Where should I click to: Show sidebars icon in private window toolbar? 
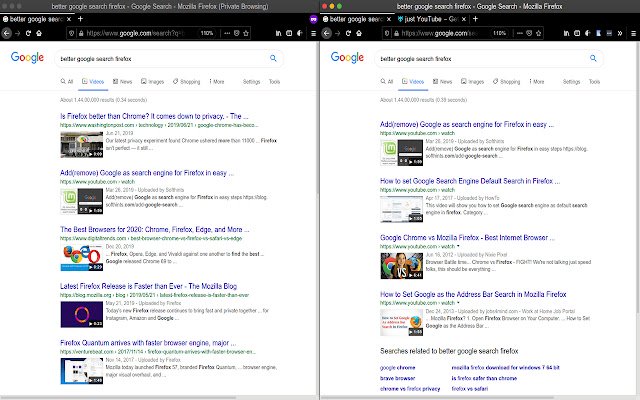(289, 33)
